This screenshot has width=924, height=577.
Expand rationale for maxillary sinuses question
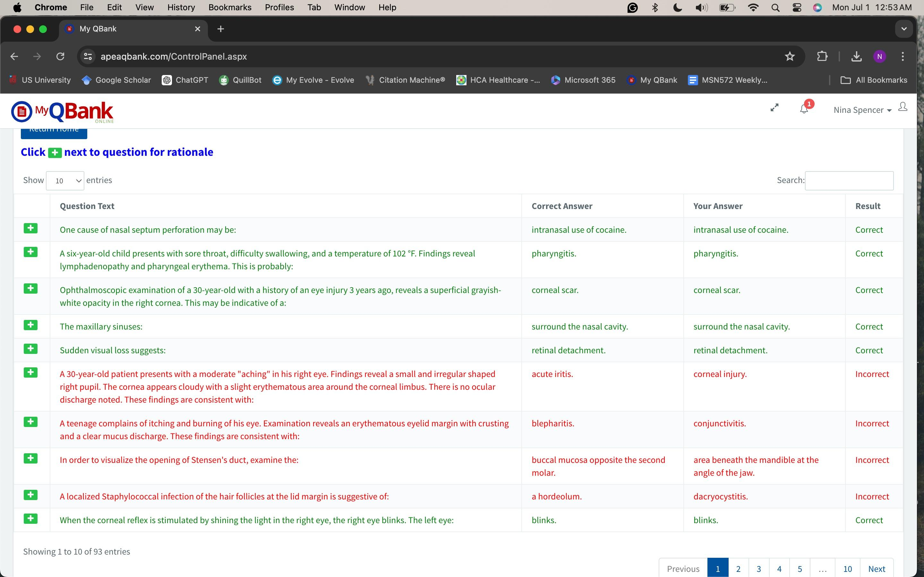pos(30,325)
